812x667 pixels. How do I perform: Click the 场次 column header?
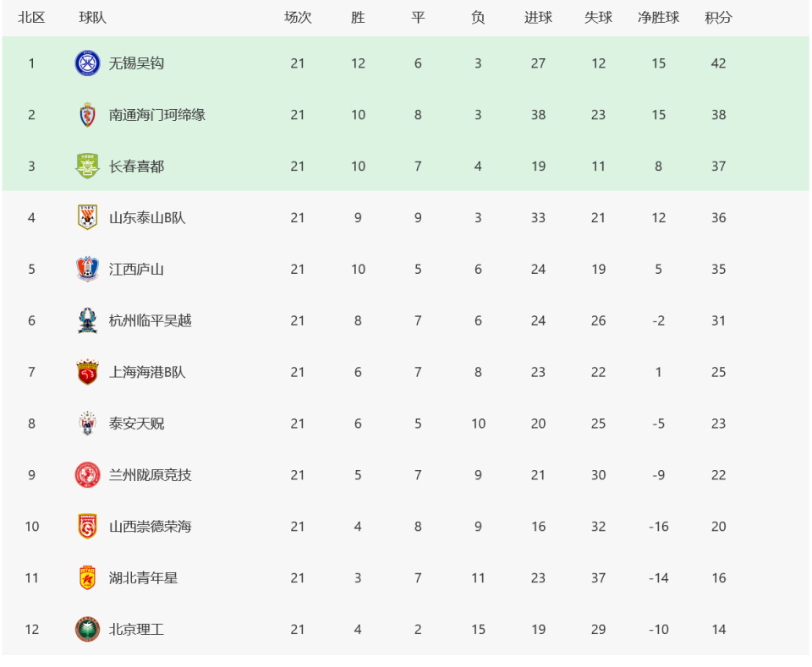coord(298,18)
